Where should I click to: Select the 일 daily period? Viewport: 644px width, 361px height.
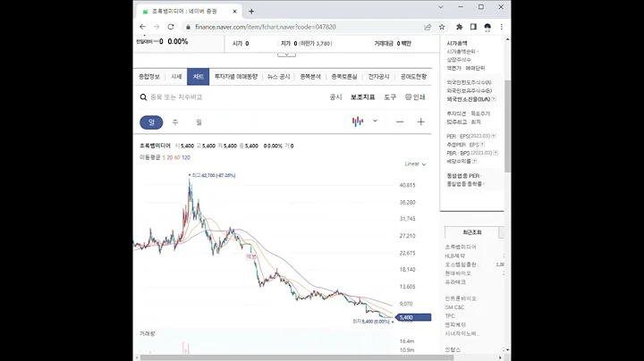[x=151, y=122]
